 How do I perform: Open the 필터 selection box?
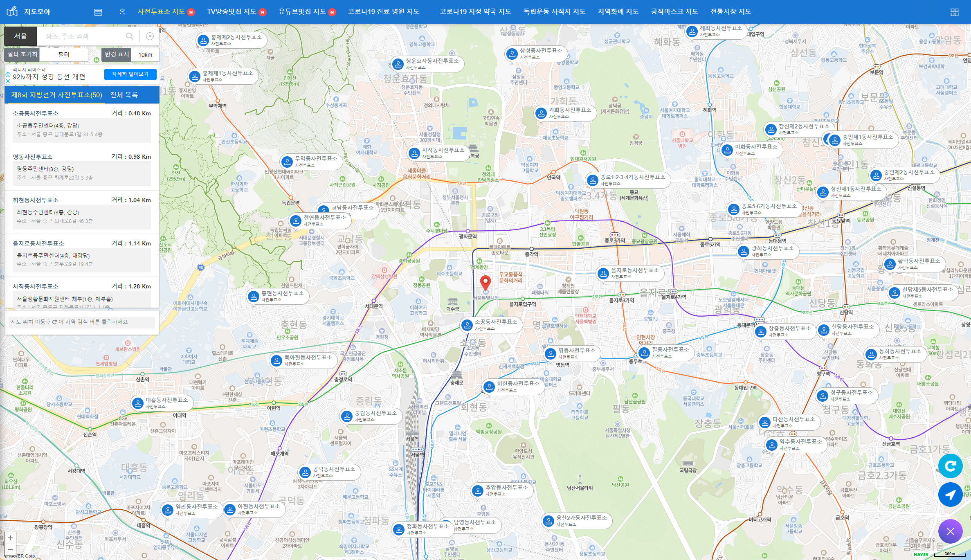[64, 54]
